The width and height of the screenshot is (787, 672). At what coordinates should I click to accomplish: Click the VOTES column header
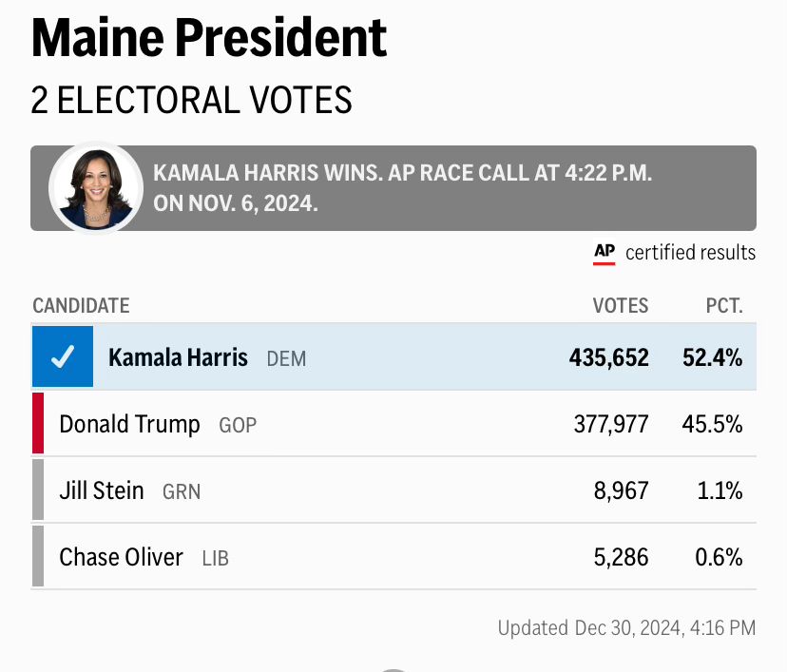pos(621,306)
